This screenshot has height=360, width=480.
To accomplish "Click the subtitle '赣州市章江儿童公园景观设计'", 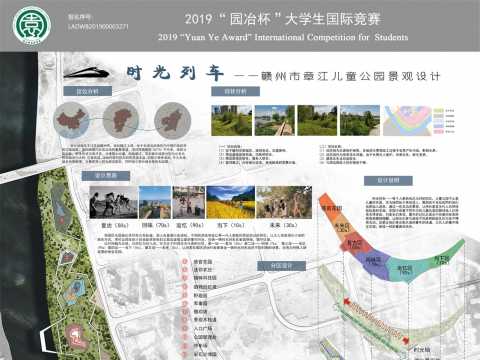I will pos(350,76).
